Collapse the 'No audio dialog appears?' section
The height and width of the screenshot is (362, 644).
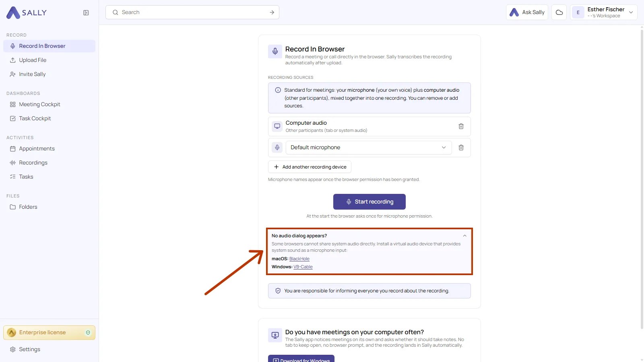464,236
